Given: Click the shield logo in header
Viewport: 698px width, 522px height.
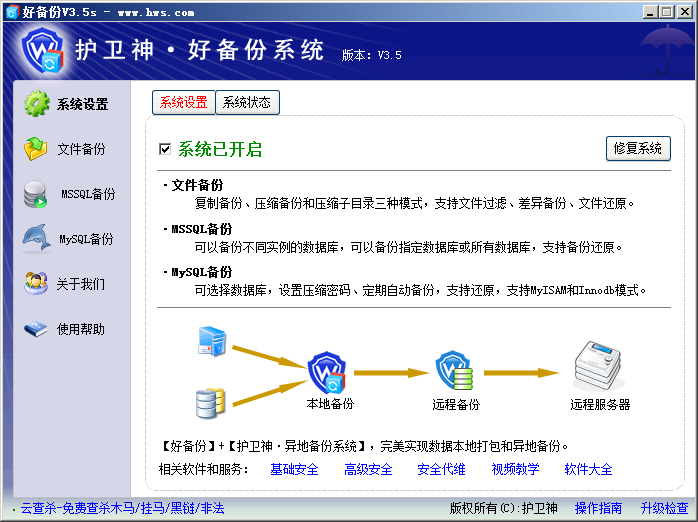Looking at the screenshot, I should tap(43, 50).
